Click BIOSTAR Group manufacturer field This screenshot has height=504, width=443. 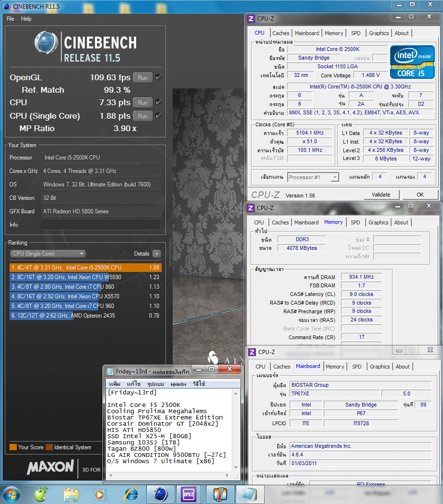click(360, 385)
